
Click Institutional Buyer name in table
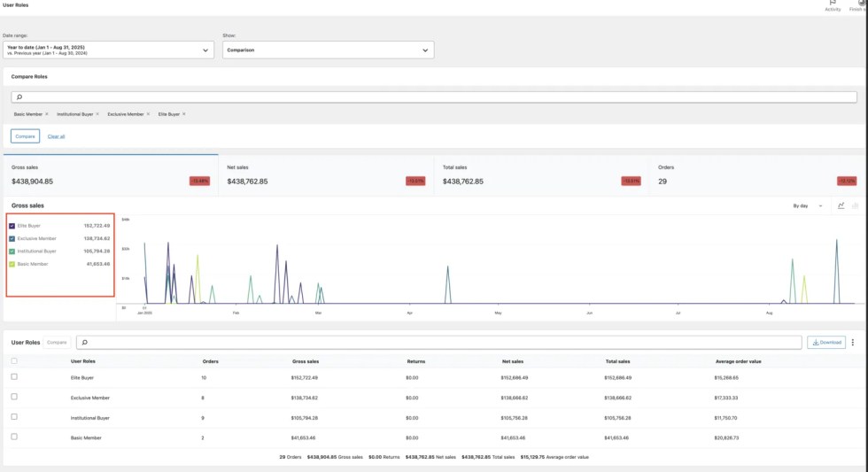(90, 418)
